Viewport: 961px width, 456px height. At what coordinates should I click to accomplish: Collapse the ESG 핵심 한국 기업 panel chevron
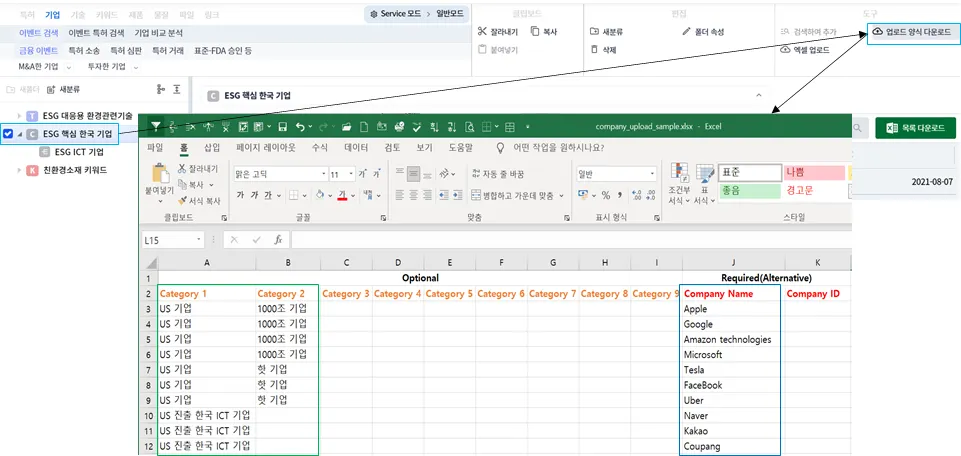759,96
